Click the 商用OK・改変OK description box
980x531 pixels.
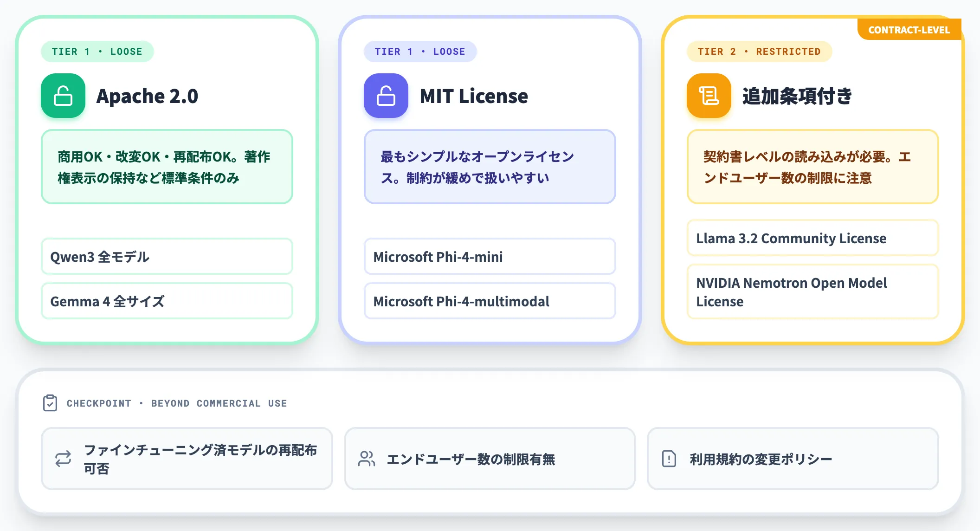pos(167,167)
